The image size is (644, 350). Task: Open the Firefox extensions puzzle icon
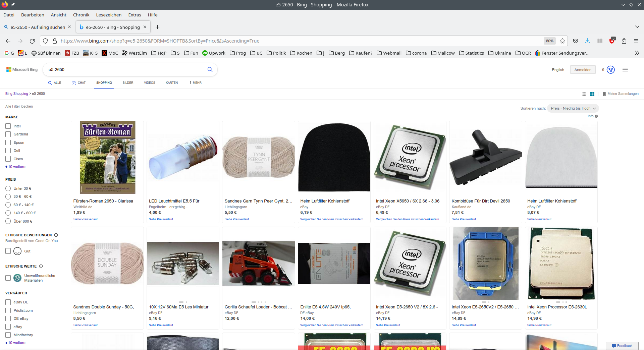[624, 41]
